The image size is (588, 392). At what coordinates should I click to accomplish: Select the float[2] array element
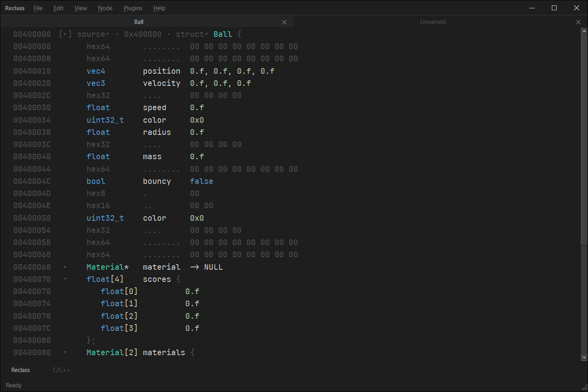119,316
